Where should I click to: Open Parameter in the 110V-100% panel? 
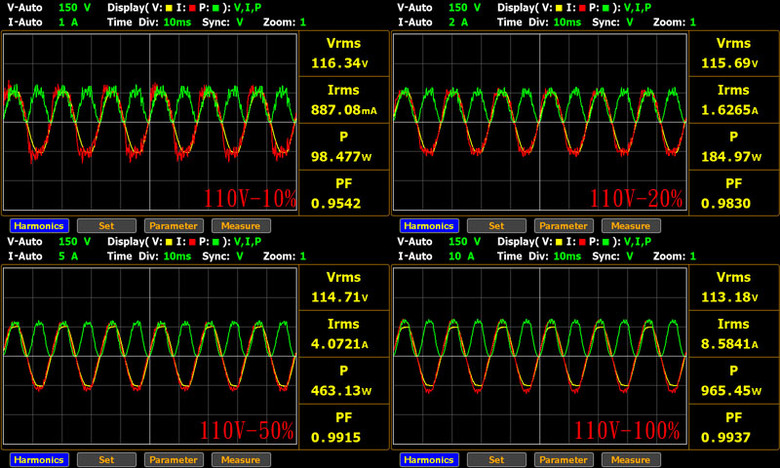564,460
